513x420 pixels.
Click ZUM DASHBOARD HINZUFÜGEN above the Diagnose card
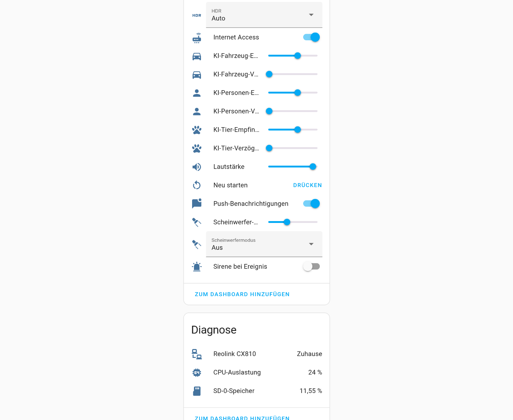click(x=242, y=294)
